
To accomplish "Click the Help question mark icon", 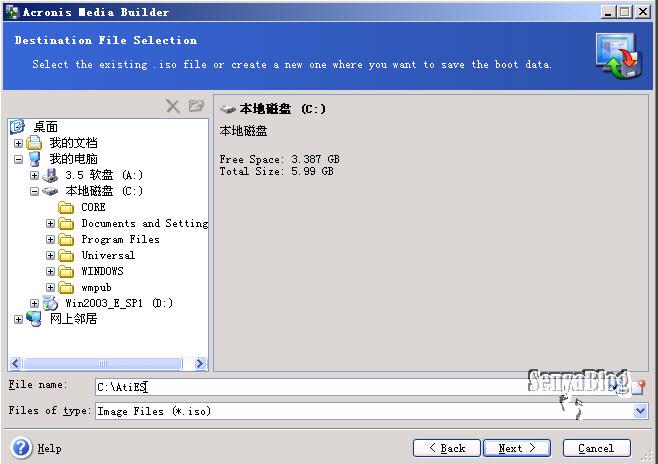I will click(21, 447).
